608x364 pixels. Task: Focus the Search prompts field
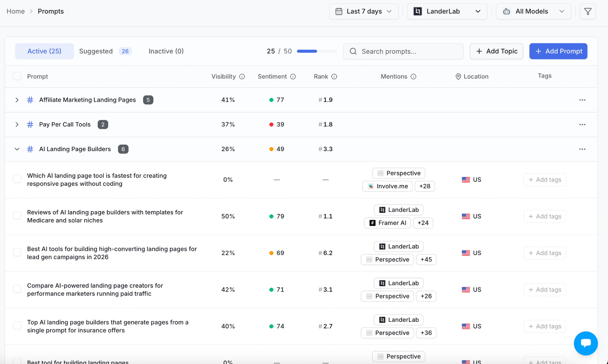[403, 51]
